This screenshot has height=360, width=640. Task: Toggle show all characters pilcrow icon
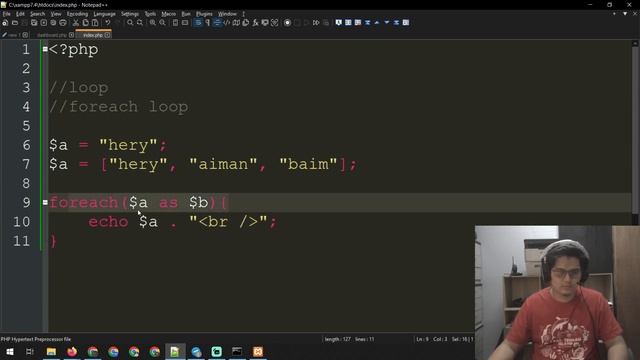click(207, 23)
